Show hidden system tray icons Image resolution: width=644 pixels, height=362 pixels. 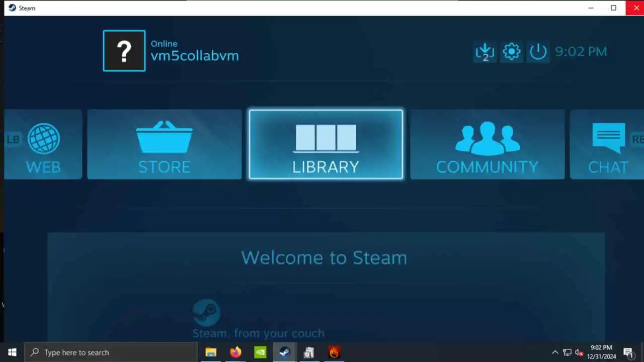click(555, 352)
